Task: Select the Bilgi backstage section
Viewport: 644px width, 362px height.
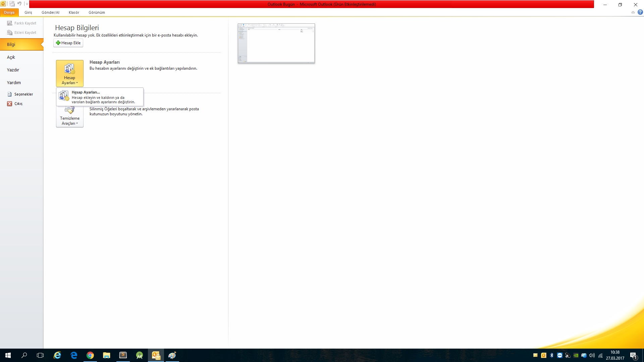Action: (x=22, y=44)
